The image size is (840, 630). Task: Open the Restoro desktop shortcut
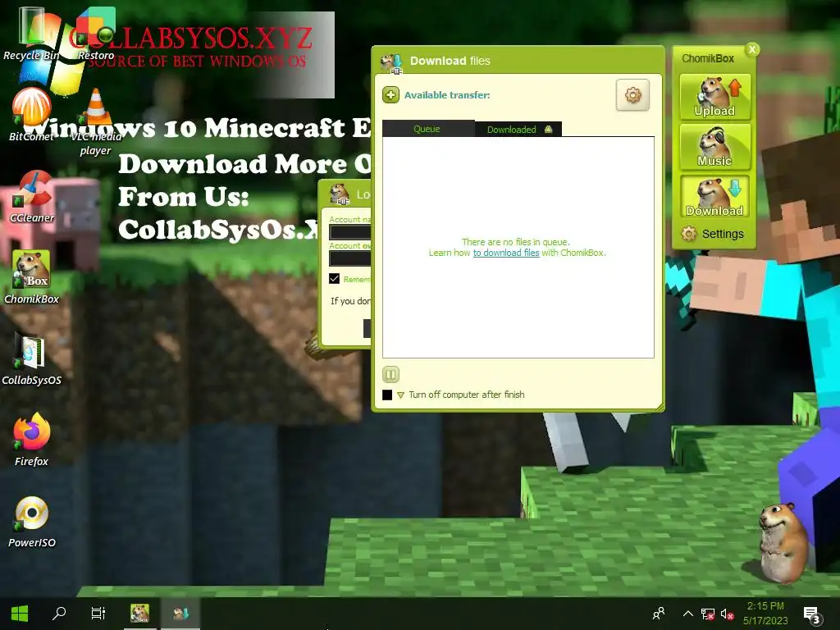pyautogui.click(x=95, y=34)
